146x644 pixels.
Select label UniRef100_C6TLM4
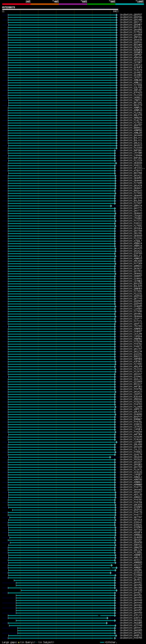(131, 334)
